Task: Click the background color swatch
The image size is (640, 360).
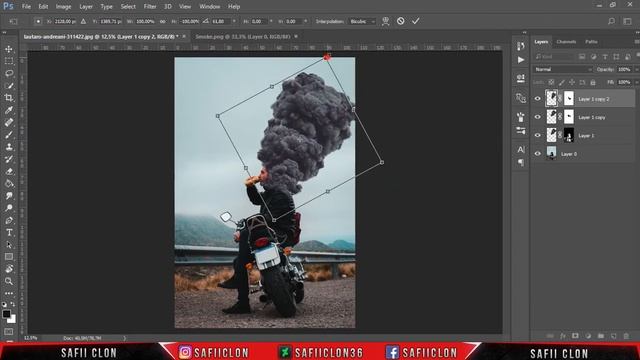Action: click(x=12, y=319)
